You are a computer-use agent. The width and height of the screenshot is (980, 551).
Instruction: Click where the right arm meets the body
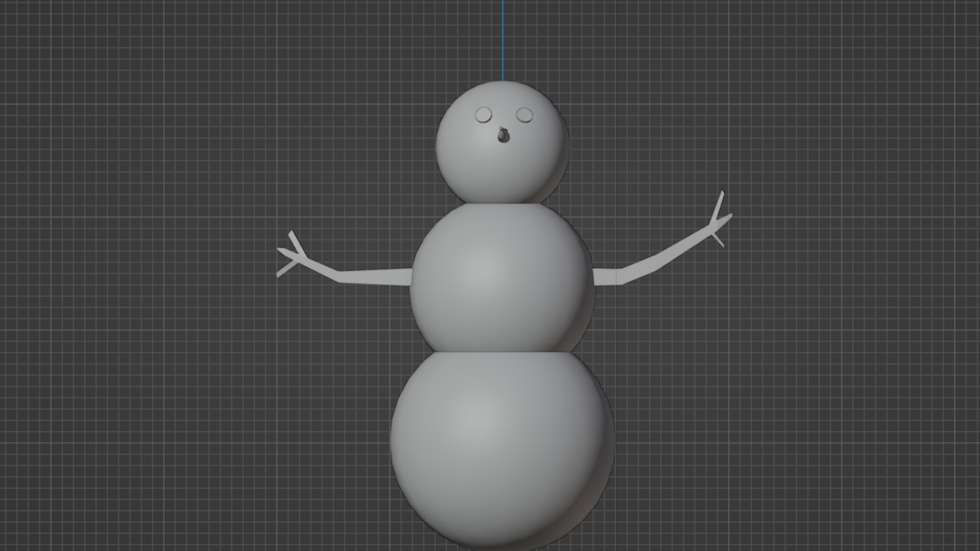(593, 275)
